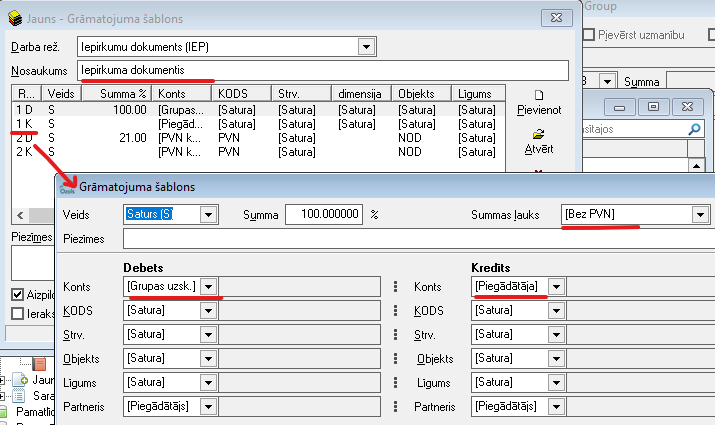Click the red book icon in tree

click(40, 363)
